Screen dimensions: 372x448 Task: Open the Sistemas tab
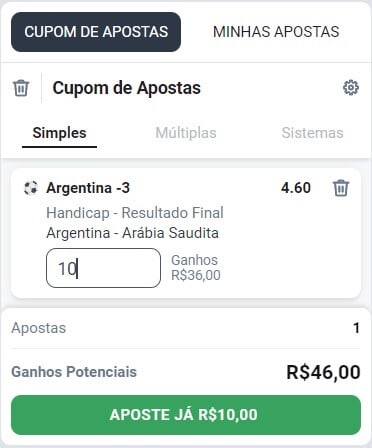click(312, 133)
